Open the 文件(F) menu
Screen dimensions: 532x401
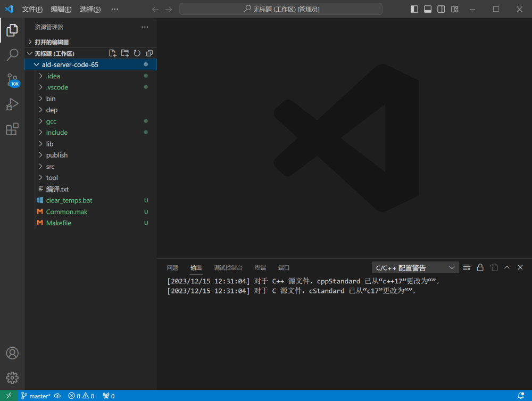pos(32,9)
